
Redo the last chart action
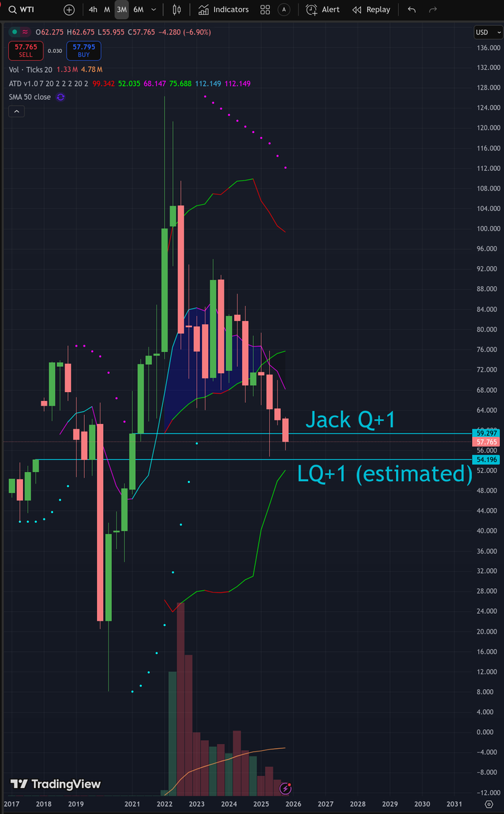click(433, 9)
